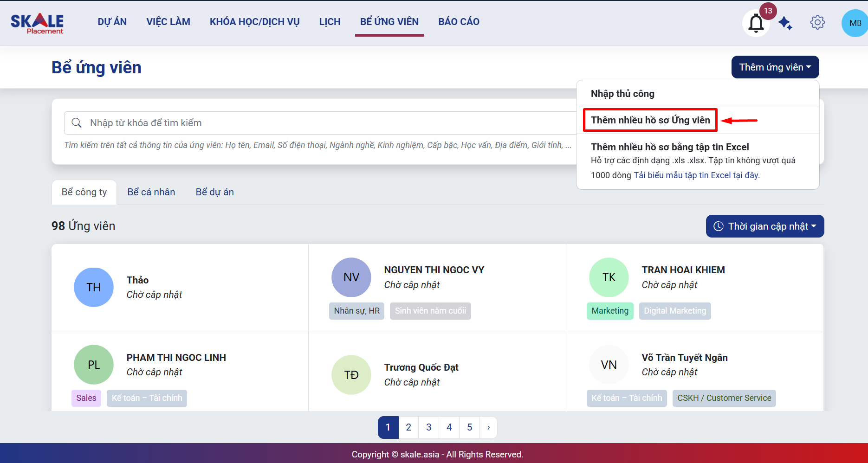Image resolution: width=868 pixels, height=463 pixels.
Task: Open the MB user profile avatar
Action: coord(855,23)
